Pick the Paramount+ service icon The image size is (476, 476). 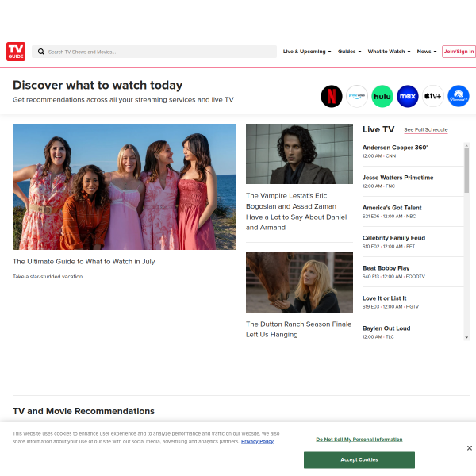coord(459,96)
